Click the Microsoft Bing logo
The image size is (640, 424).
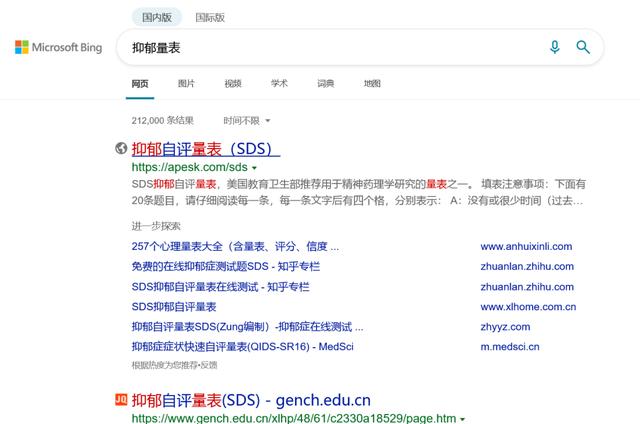click(x=58, y=47)
